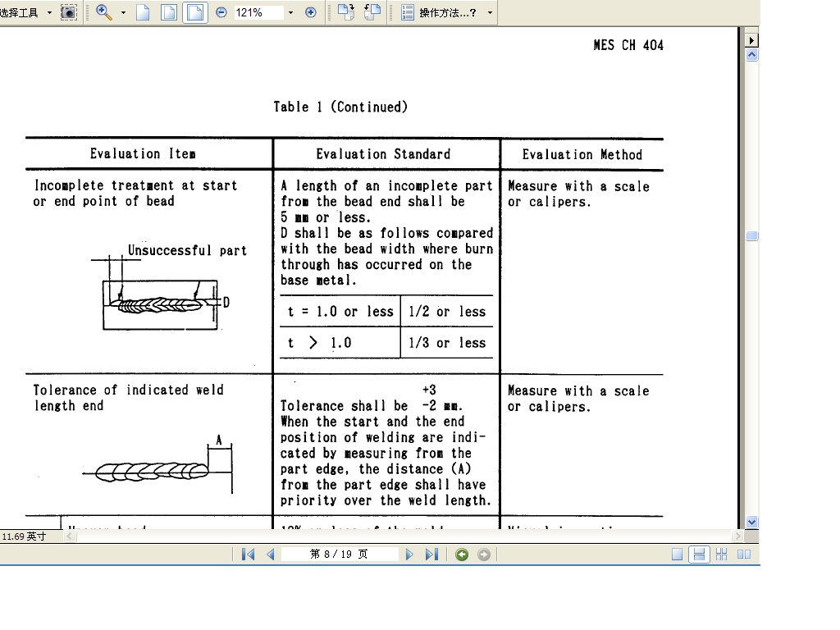Open the 操作方法 how-to panel
Screen dimensions: 840x630
(x=440, y=12)
